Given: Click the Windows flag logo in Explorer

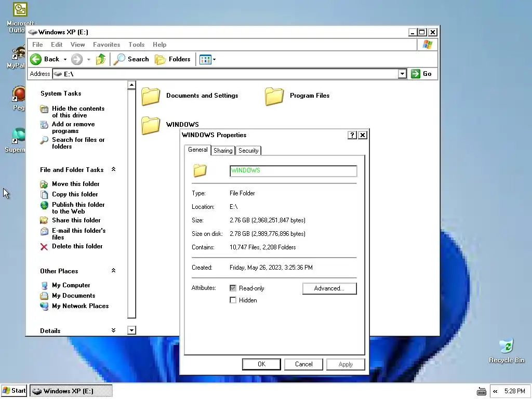Looking at the screenshot, I should click(x=428, y=45).
